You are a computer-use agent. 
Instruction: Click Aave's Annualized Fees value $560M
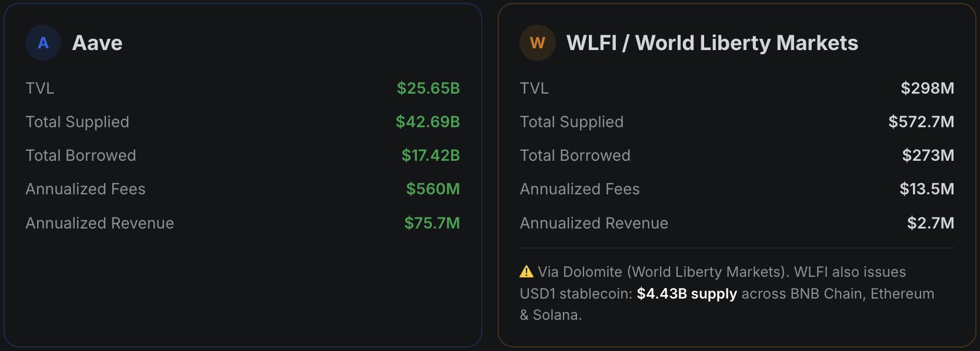coord(432,189)
